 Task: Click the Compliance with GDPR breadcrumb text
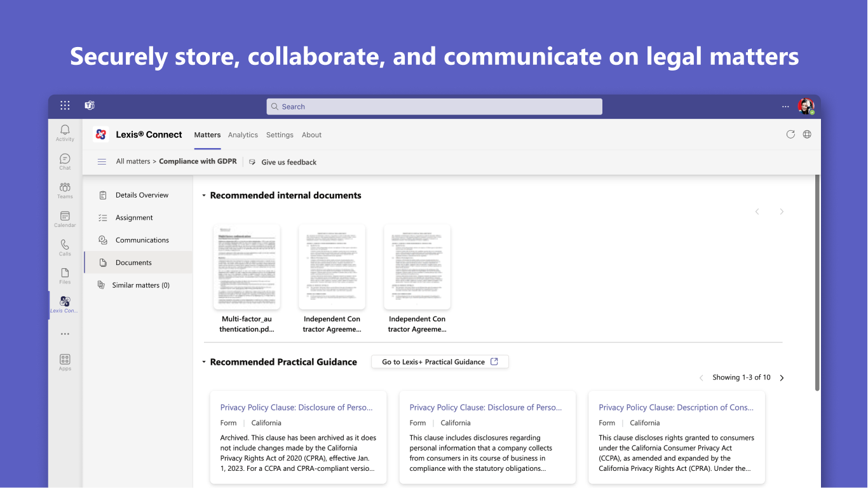pos(197,161)
